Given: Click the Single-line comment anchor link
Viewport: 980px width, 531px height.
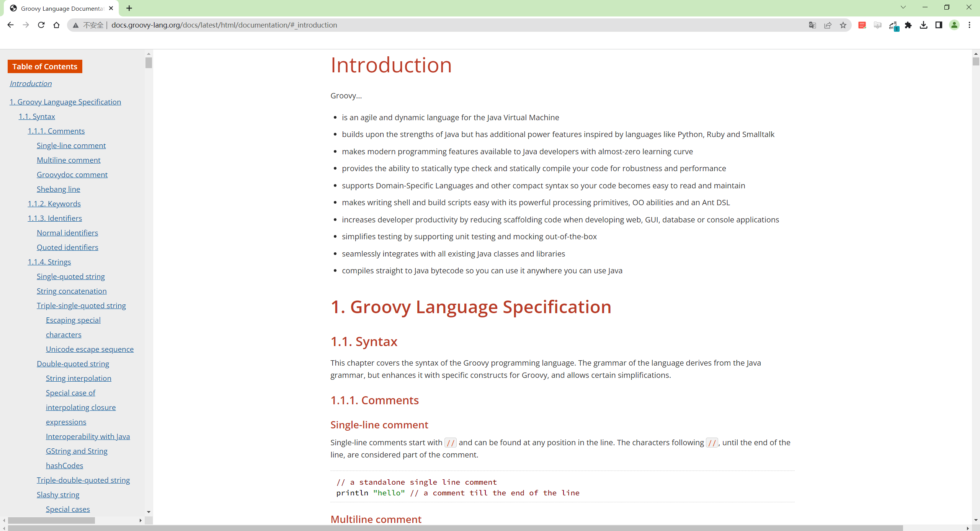Looking at the screenshot, I should 70,145.
